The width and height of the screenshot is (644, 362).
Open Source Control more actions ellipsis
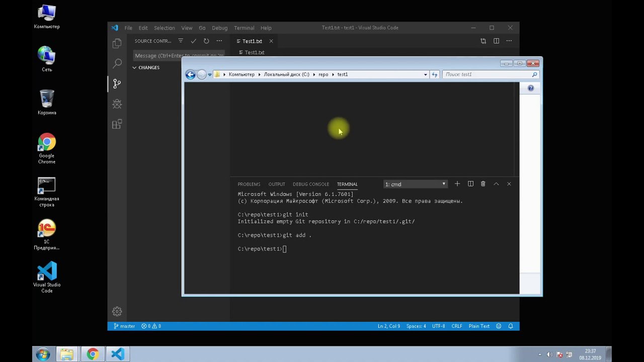(219, 41)
